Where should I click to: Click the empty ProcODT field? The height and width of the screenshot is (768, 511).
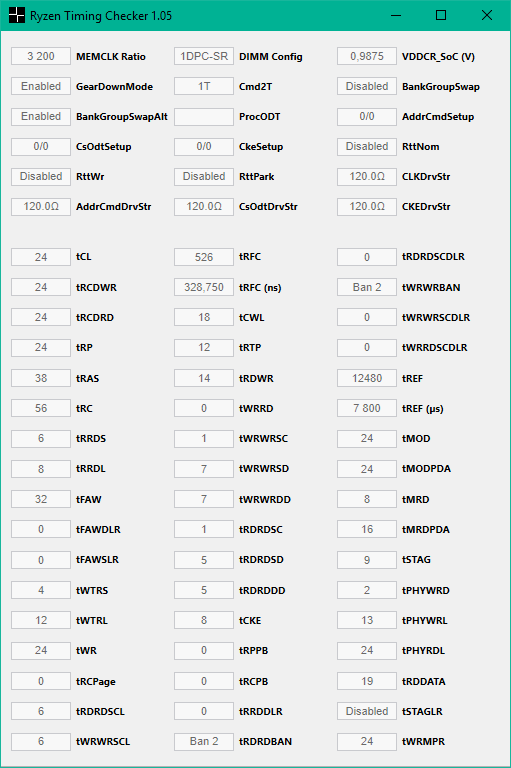204,117
